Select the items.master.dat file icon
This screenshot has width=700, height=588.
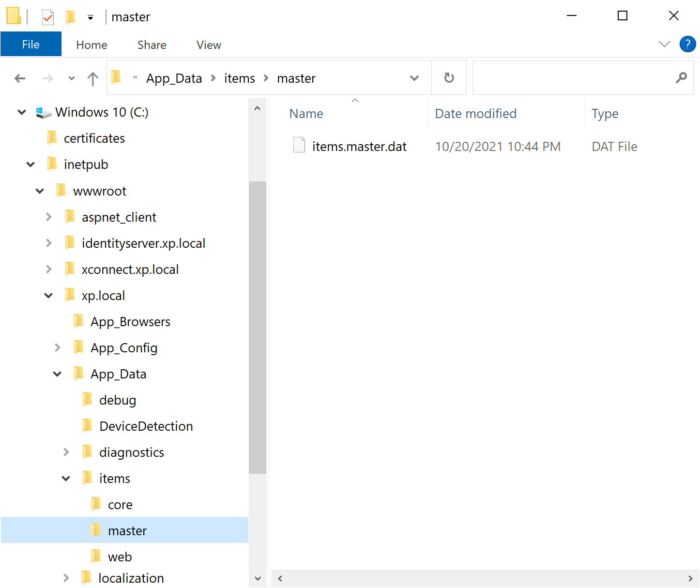[299, 146]
